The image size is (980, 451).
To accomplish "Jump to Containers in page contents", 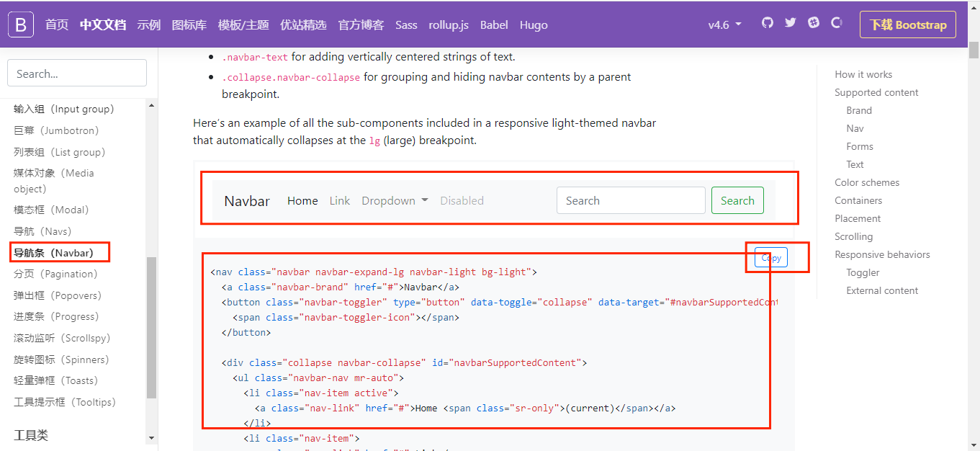I will click(858, 200).
